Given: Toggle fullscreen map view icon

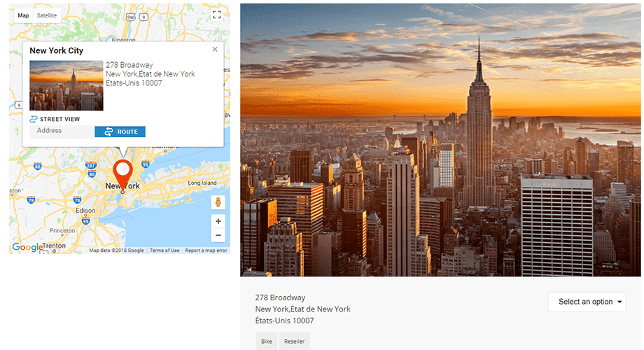Looking at the screenshot, I should 217,15.
